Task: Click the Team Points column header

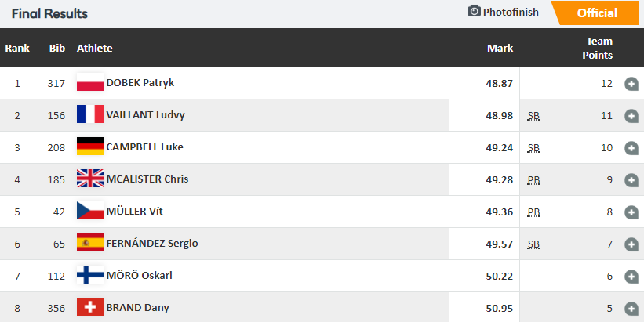Action: tap(598, 48)
